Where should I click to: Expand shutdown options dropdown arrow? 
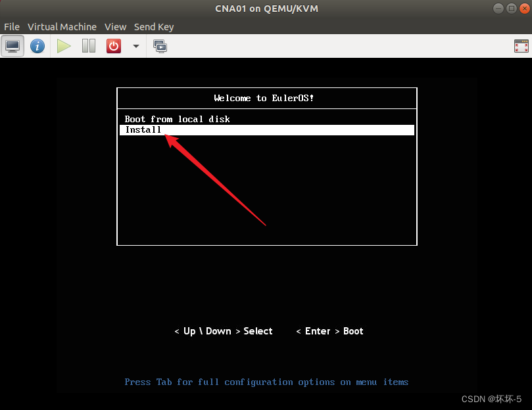click(136, 46)
